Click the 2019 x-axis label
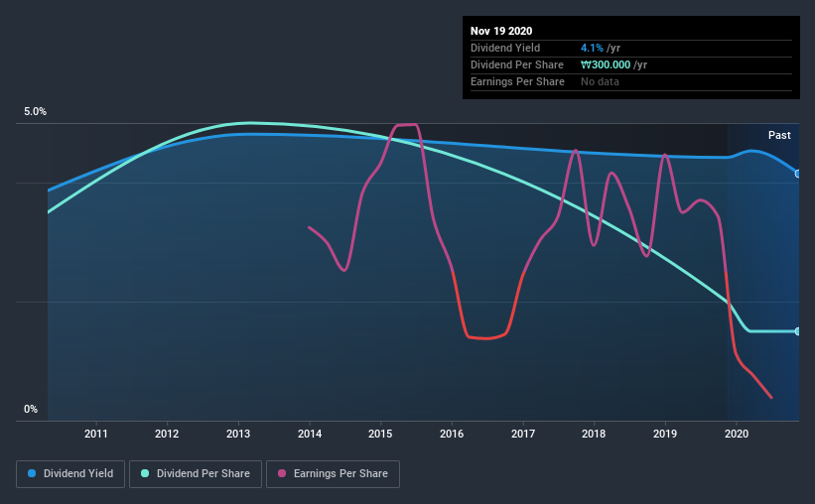This screenshot has width=815, height=504. click(665, 434)
